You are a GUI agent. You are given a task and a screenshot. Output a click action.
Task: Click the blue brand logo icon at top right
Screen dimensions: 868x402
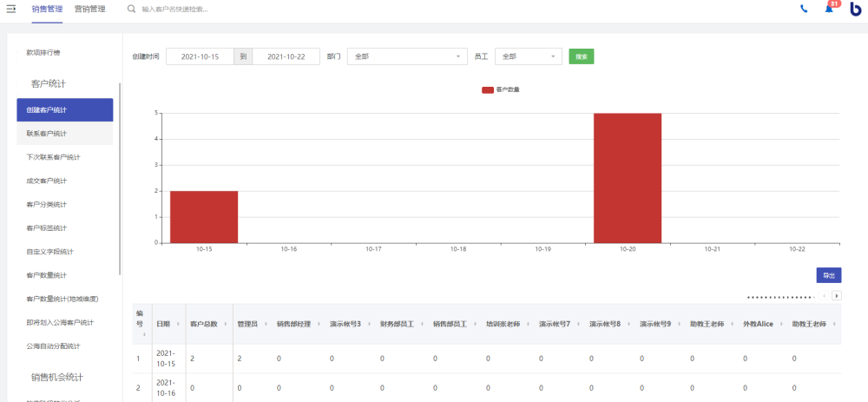click(855, 9)
